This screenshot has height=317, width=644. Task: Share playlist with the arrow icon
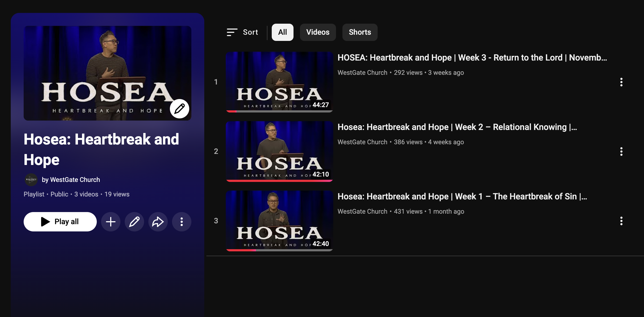(x=158, y=222)
